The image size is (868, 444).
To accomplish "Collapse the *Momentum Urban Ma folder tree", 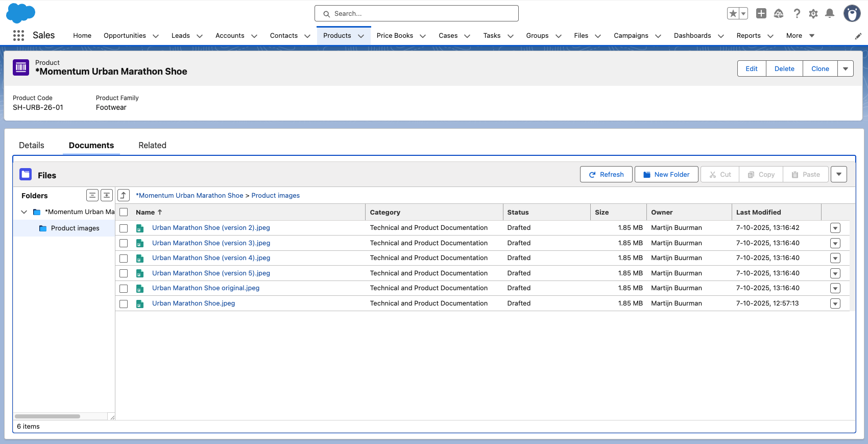I will (24, 212).
